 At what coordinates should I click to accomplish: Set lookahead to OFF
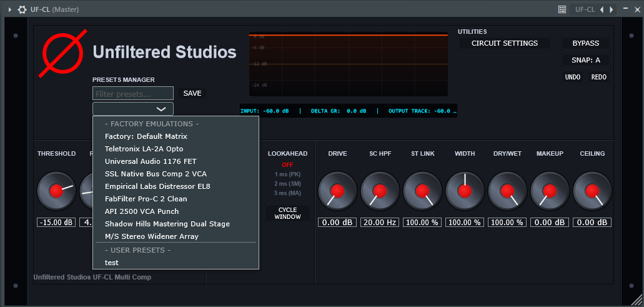[287, 165]
